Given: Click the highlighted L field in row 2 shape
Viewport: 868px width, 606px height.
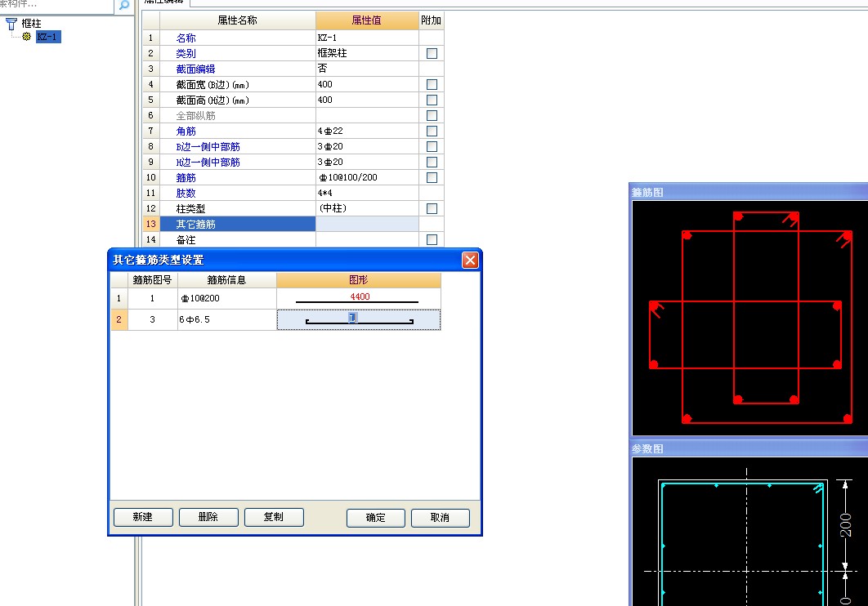Looking at the screenshot, I should pyautogui.click(x=352, y=318).
